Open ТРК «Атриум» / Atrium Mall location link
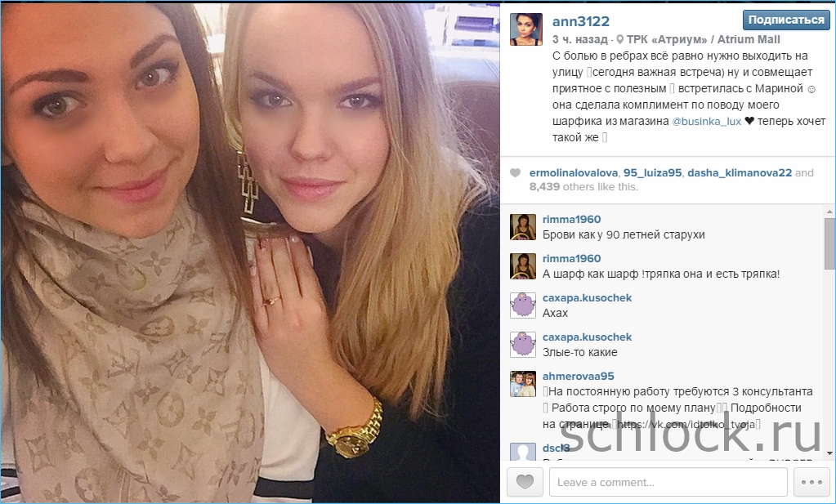 [704, 39]
